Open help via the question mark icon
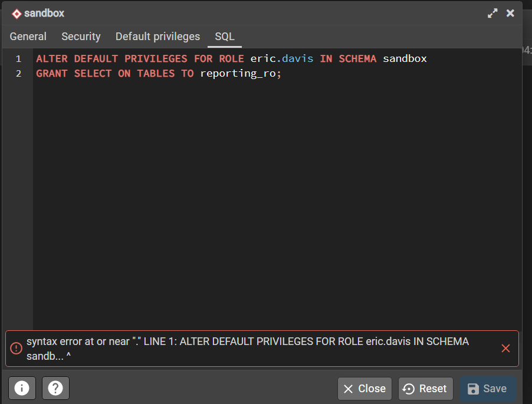This screenshot has width=532, height=404. pyautogui.click(x=55, y=388)
